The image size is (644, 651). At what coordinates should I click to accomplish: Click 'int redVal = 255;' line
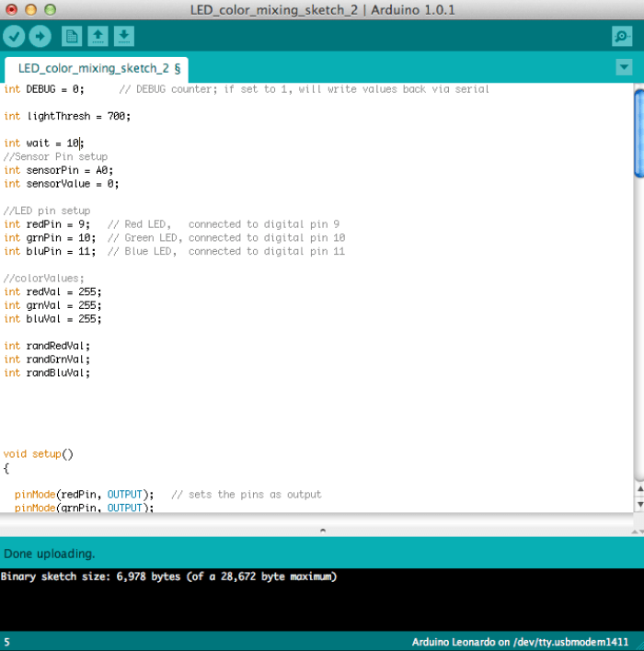[x=52, y=291]
